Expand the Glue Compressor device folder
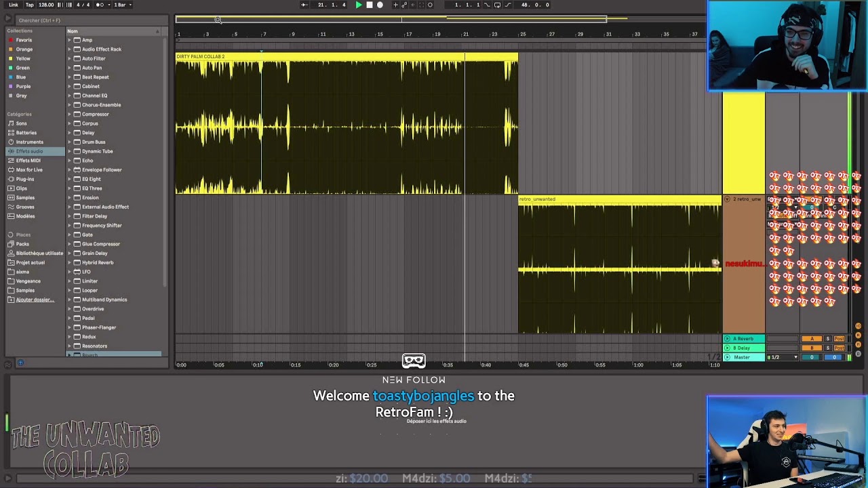Screen dimensions: 868x488 pos(69,244)
